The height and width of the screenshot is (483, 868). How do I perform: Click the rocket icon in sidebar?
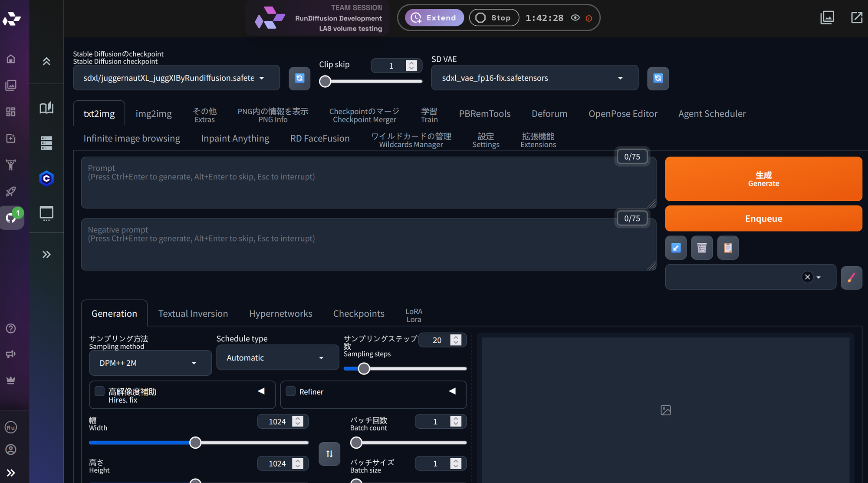[11, 191]
